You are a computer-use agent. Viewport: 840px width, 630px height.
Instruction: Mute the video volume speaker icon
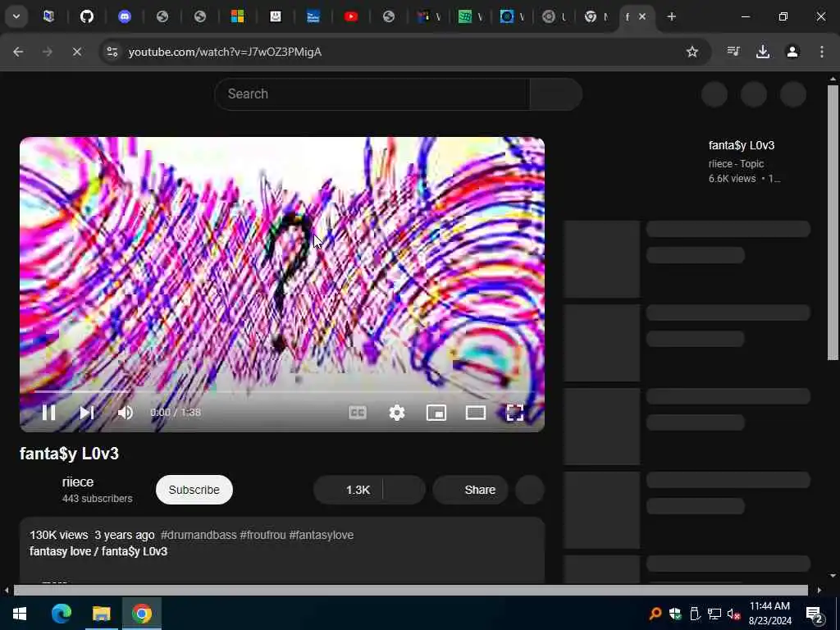click(x=125, y=413)
